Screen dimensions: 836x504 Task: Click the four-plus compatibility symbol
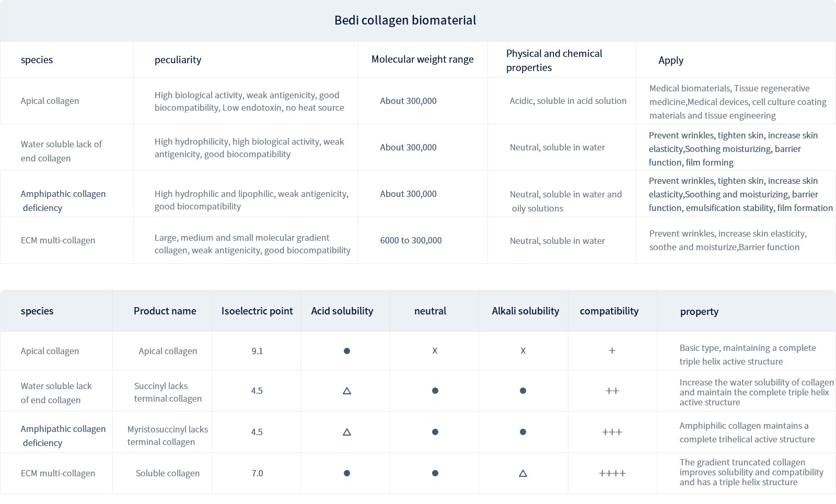612,473
